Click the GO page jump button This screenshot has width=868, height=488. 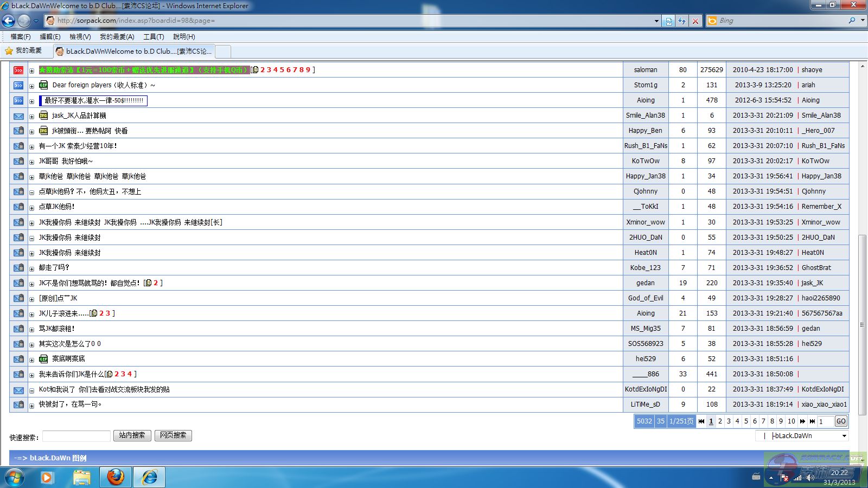(841, 421)
